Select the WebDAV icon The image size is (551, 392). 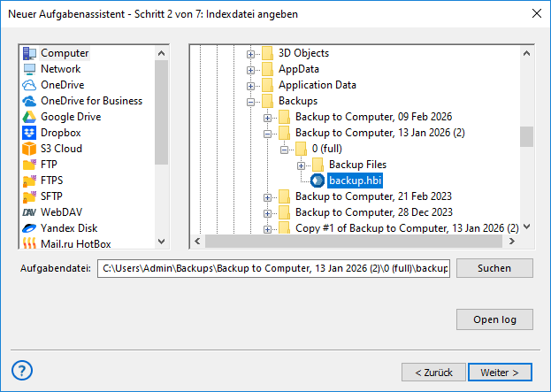(29, 212)
